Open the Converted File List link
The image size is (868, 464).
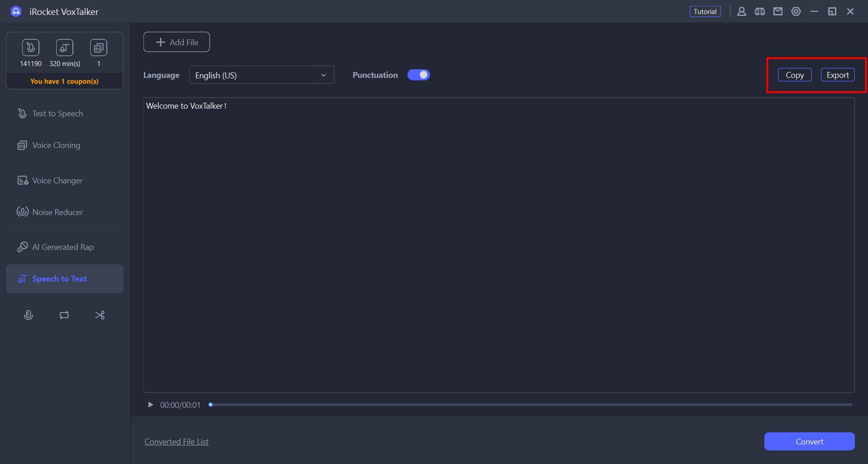coord(176,442)
